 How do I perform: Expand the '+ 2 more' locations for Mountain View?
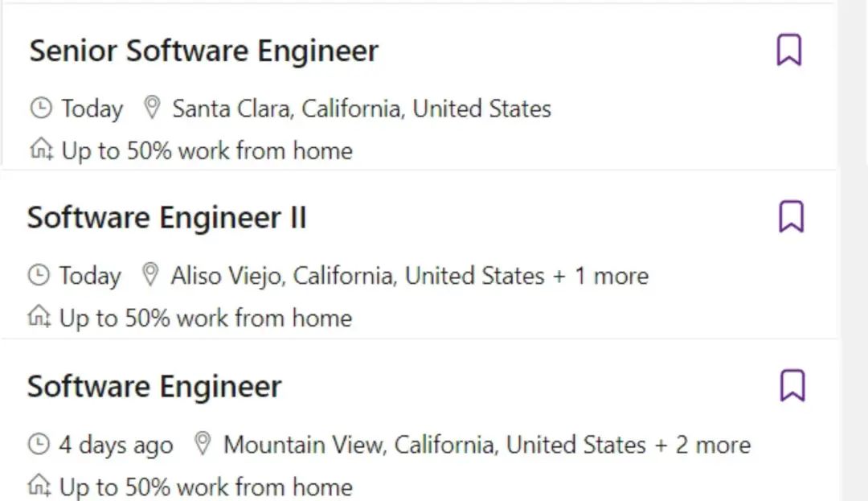[x=702, y=445]
